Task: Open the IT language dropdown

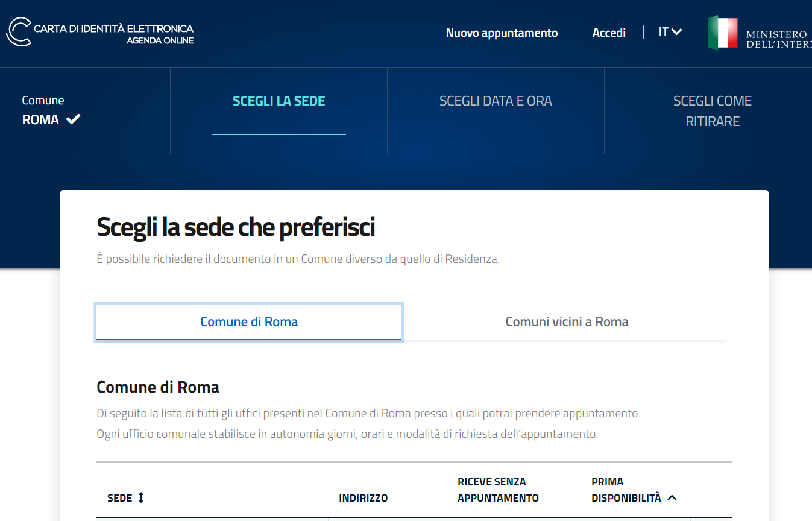Action: pyautogui.click(x=670, y=32)
